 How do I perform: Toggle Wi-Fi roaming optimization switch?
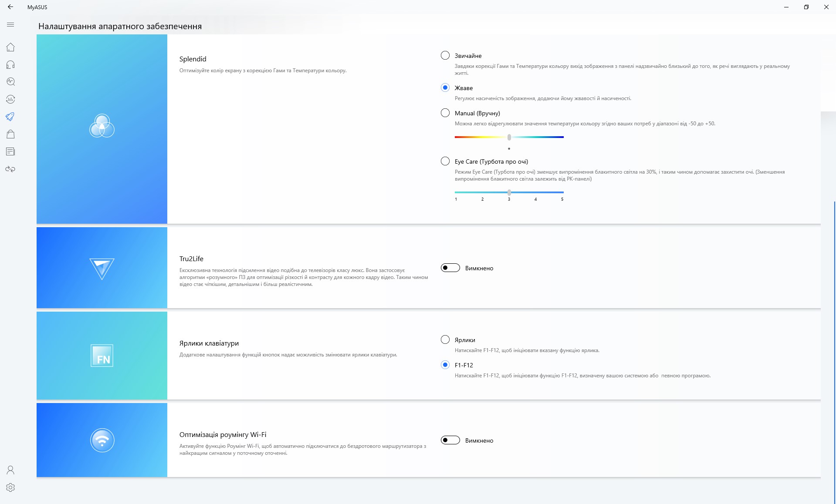pos(450,440)
